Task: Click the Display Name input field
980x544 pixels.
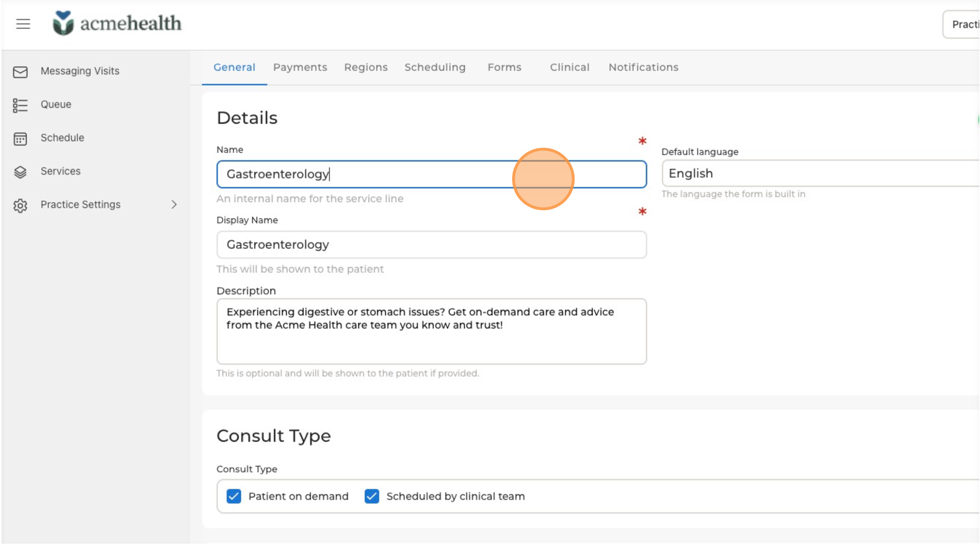Action: tap(431, 245)
